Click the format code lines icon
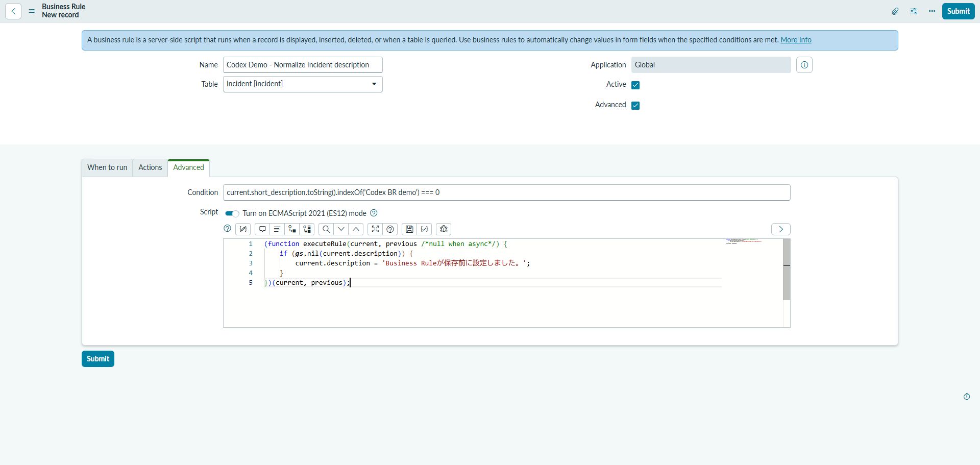 [277, 229]
